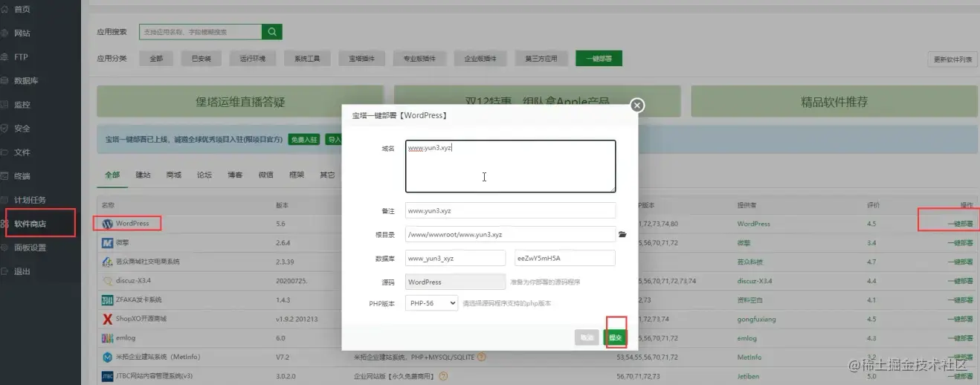Viewport: 980px width, 385px height.
Task: Click 退出 in the sidebar
Action: 22,271
